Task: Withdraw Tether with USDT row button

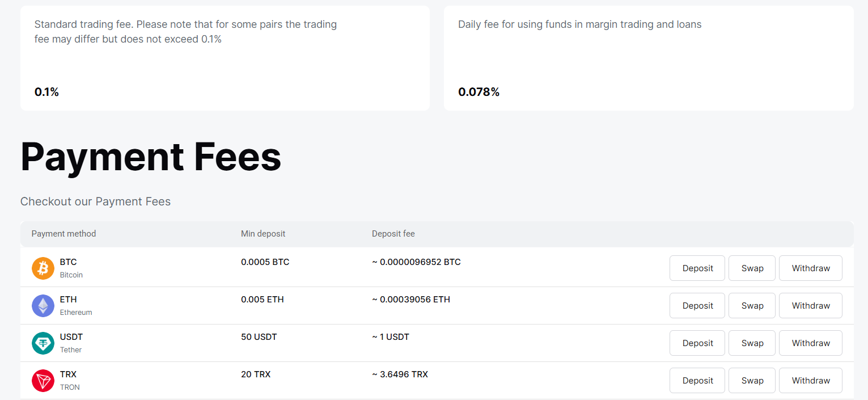Action: [810, 343]
